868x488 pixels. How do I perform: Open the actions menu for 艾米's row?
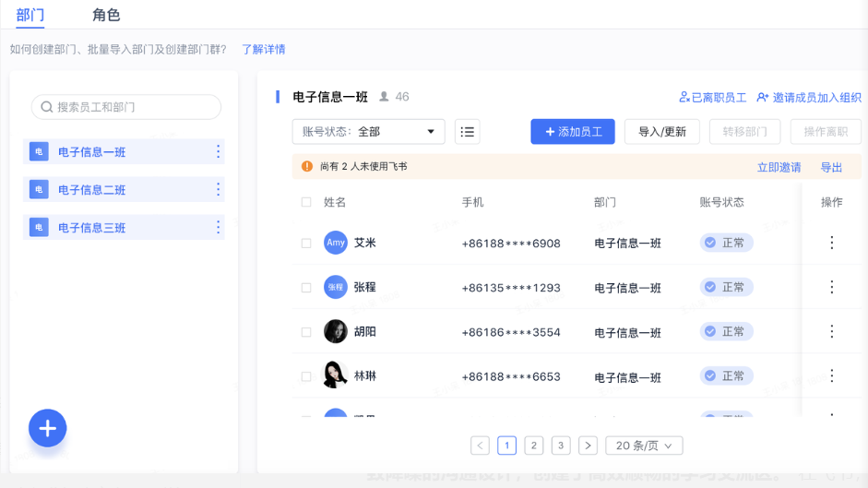click(831, 243)
